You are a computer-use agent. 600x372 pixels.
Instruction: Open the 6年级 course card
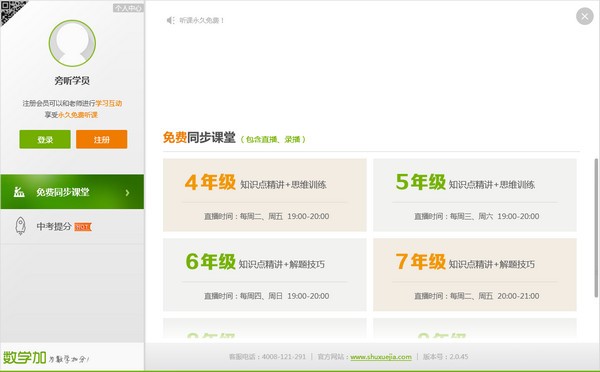click(x=265, y=275)
